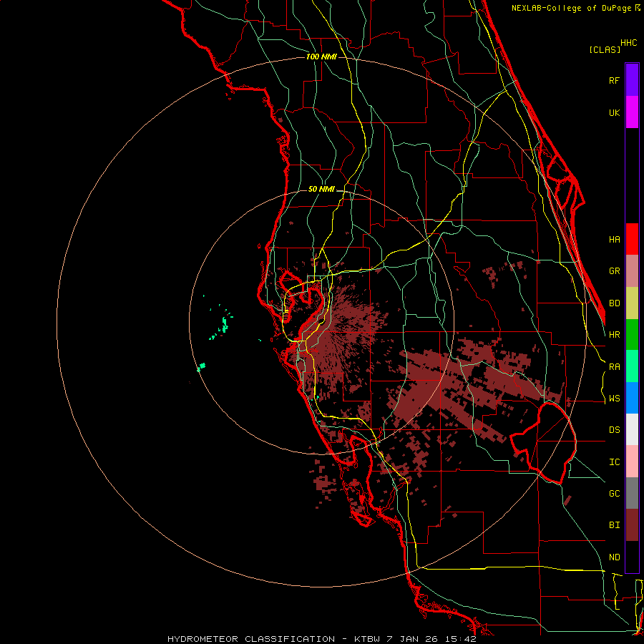
Task: Click the "HHC" product code text
Action: pyautogui.click(x=629, y=43)
